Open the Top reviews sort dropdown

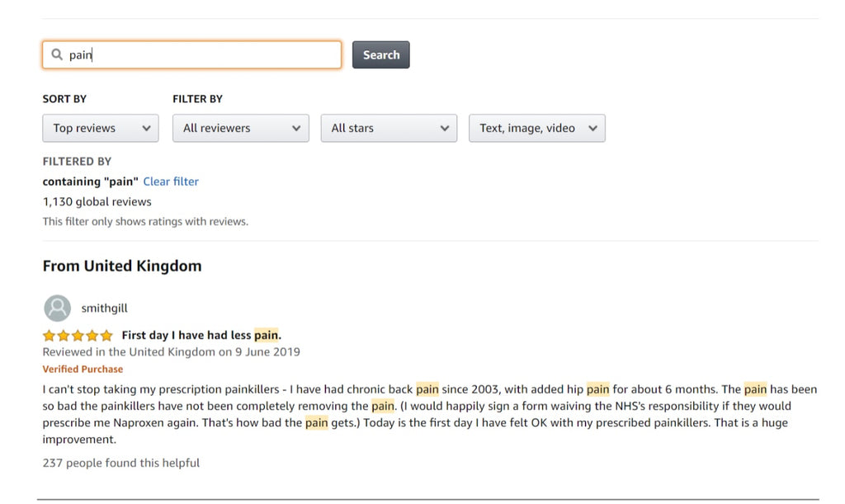point(101,129)
